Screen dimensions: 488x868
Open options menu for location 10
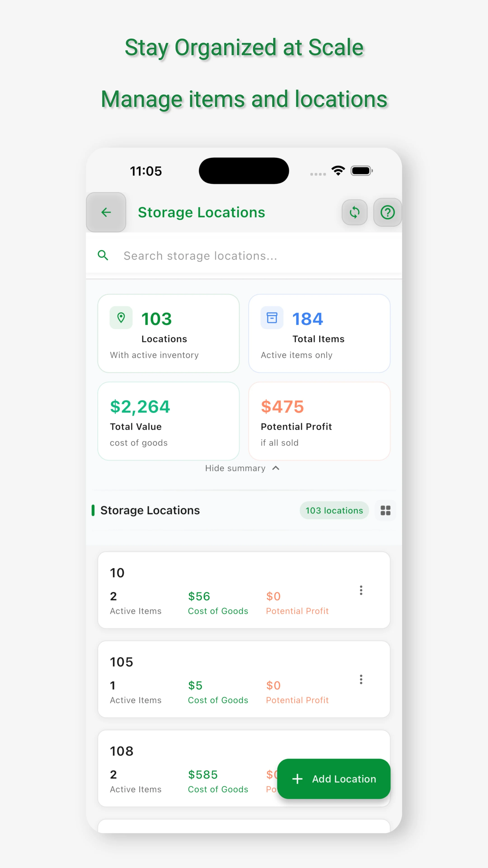coord(361,590)
